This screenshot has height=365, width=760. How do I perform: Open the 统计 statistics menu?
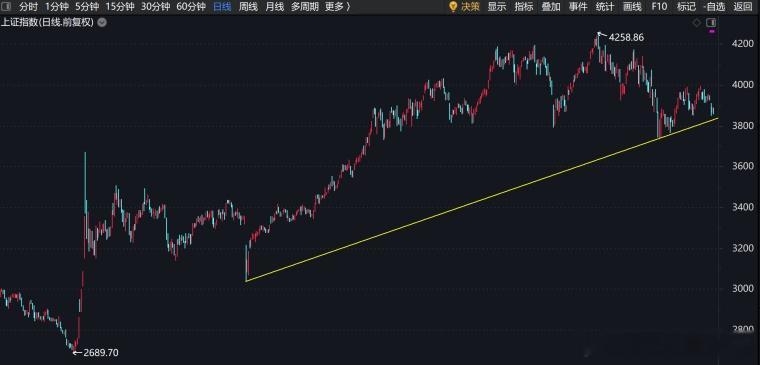pos(605,7)
